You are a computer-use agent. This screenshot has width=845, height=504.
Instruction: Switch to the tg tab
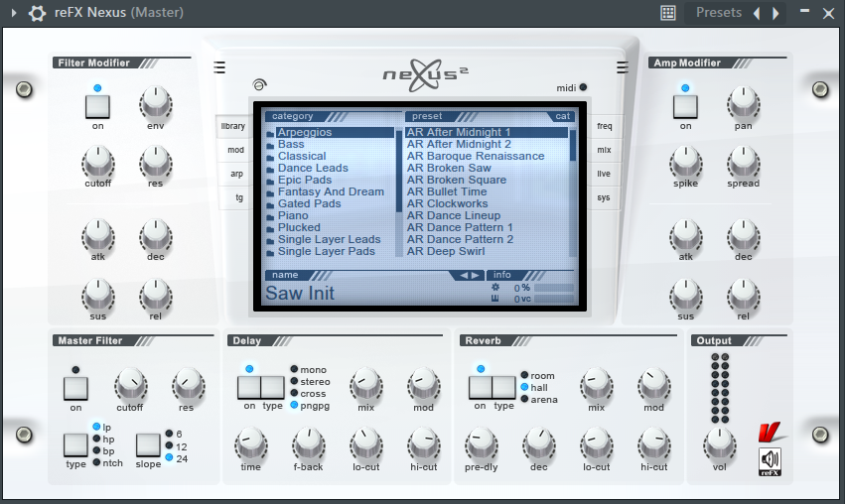click(x=238, y=197)
